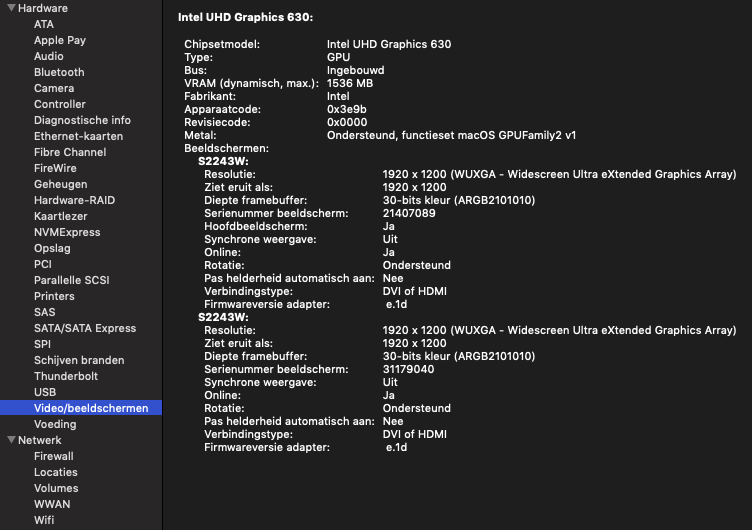
Task: Click the Hoofdbeeldscherm label
Action: tap(256, 226)
